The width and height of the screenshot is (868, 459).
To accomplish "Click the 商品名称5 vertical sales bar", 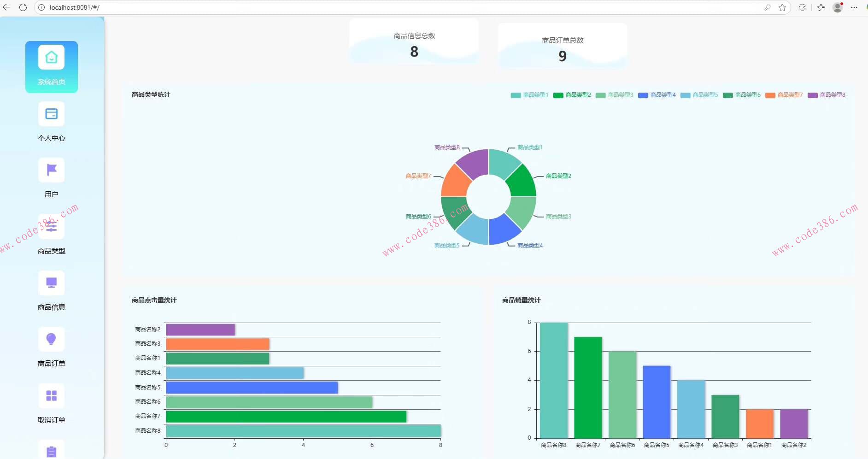I will [657, 402].
